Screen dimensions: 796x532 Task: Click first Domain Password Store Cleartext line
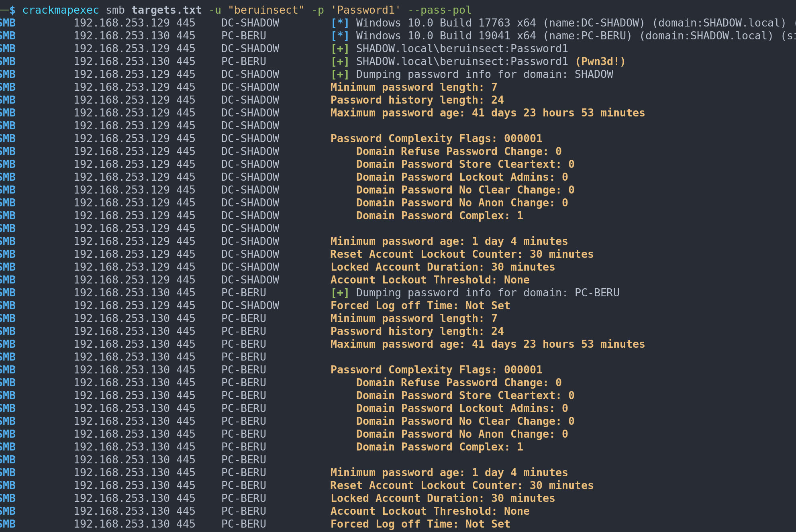[x=465, y=164]
